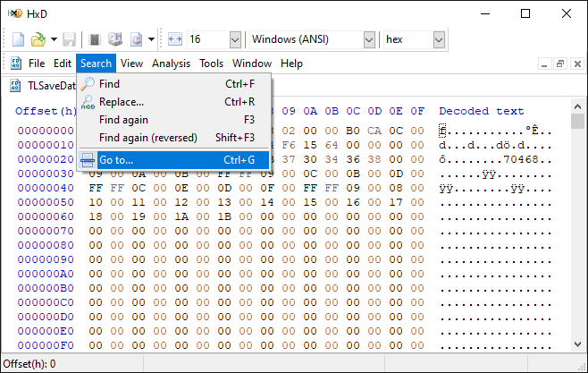
Task: Open the Analysis menu
Action: point(171,64)
